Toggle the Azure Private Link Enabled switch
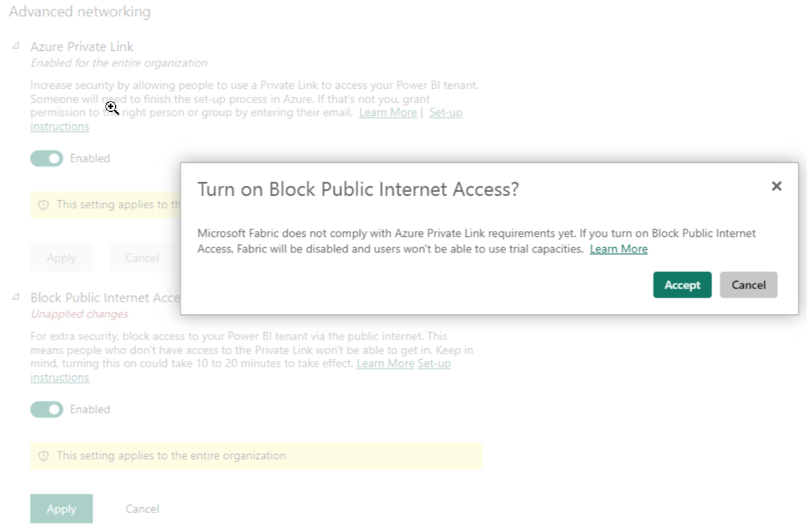The width and height of the screenshot is (807, 532). (x=47, y=158)
